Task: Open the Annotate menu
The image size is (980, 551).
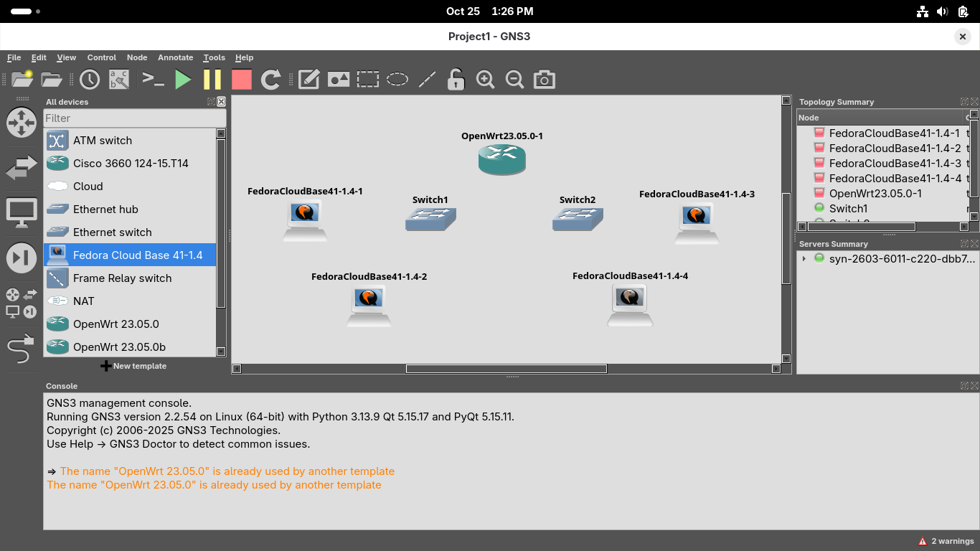Action: (175, 57)
